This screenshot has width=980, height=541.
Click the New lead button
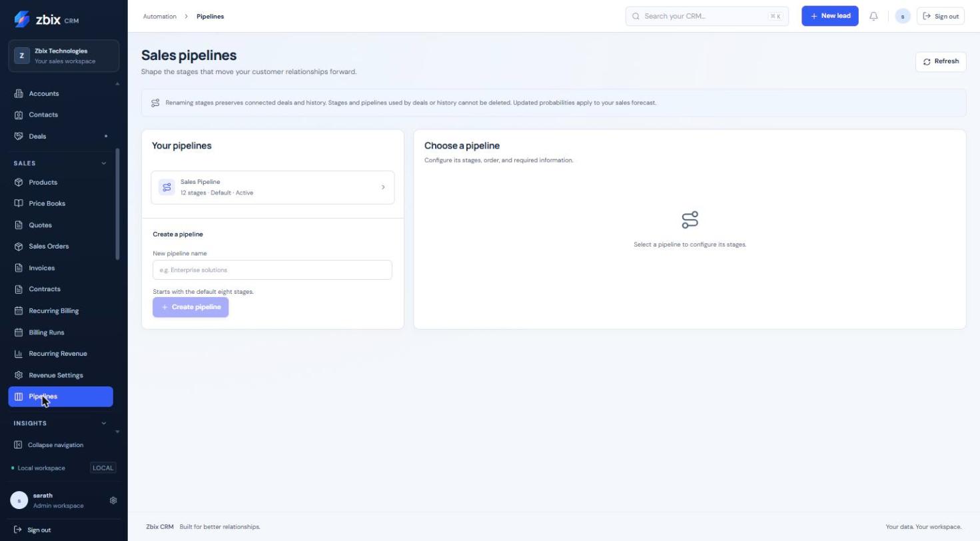830,16
